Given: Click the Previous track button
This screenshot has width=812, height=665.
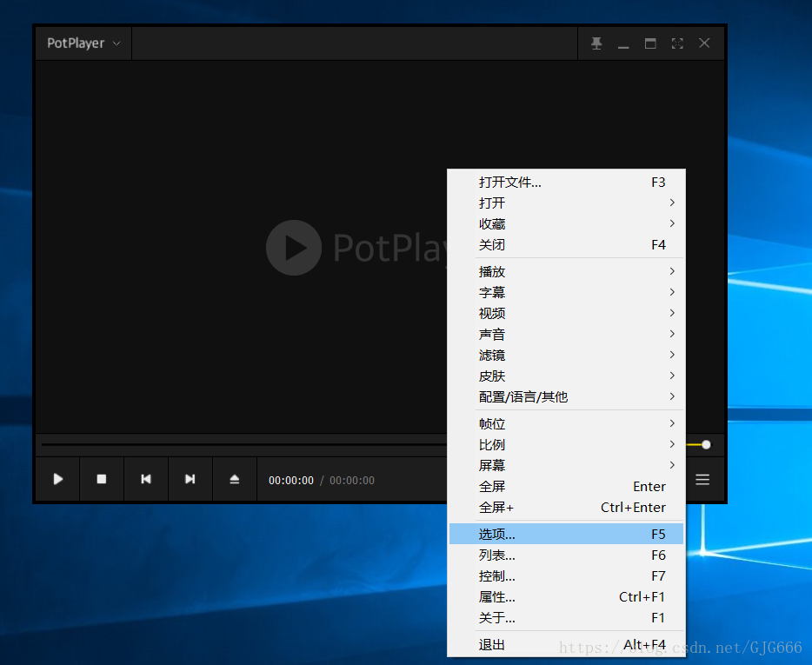Looking at the screenshot, I should click(x=146, y=479).
